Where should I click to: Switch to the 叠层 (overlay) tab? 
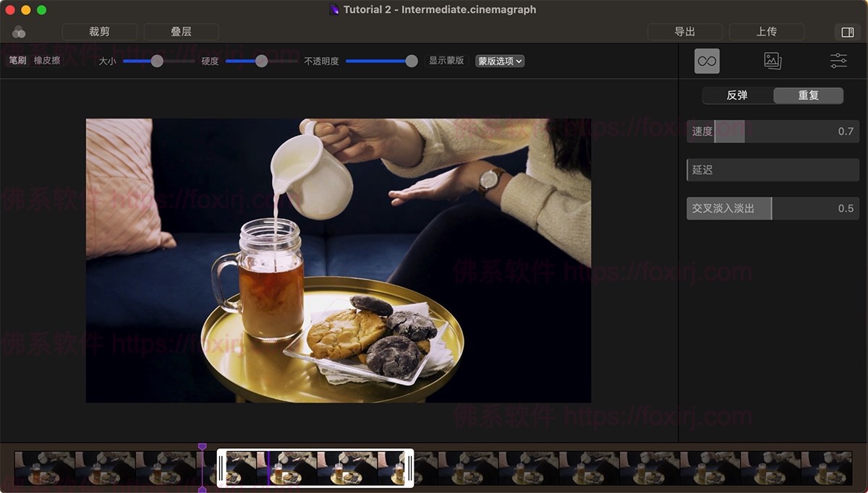(x=182, y=32)
